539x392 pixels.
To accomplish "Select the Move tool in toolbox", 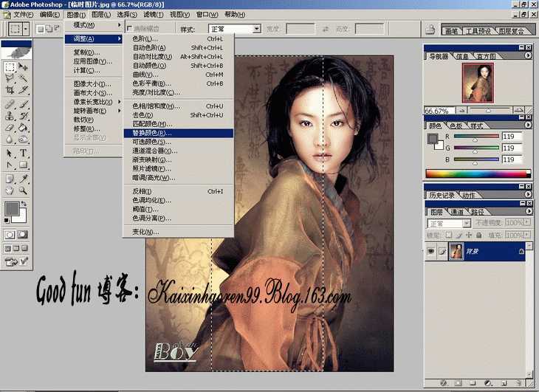I will pos(24,66).
